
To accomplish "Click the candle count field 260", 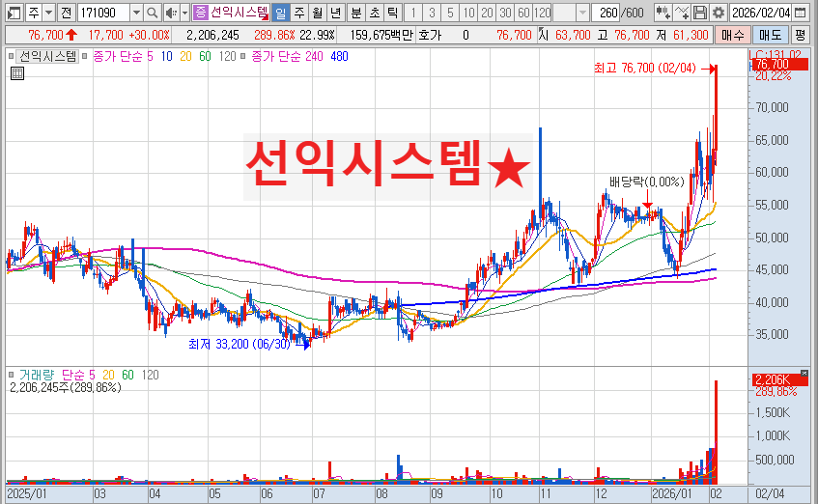I will tap(606, 13).
